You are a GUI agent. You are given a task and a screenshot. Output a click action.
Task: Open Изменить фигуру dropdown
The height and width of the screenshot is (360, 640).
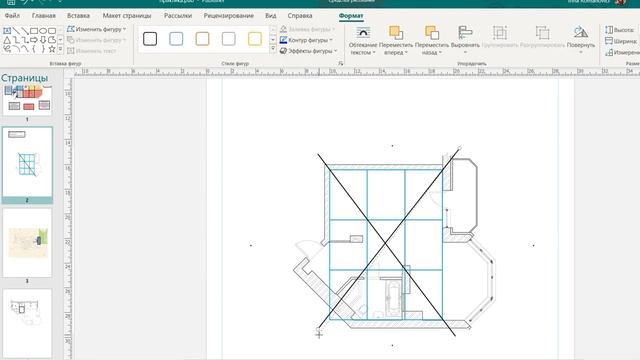(x=96, y=29)
